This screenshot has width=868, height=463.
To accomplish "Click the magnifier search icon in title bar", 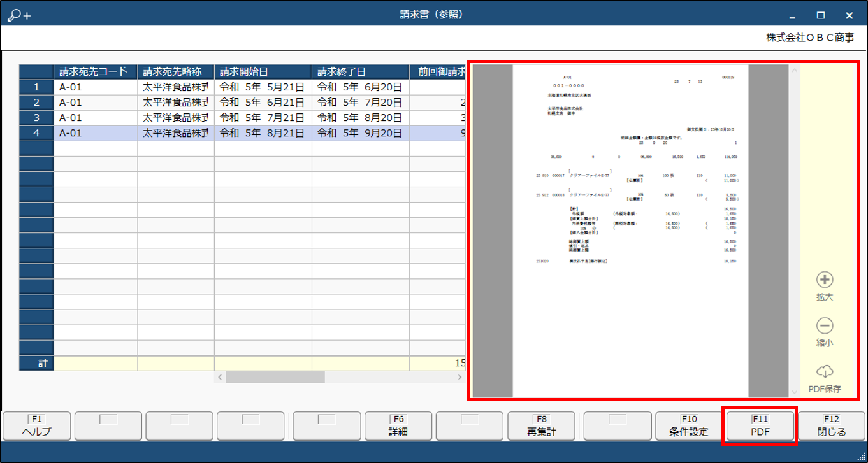I will [x=18, y=15].
